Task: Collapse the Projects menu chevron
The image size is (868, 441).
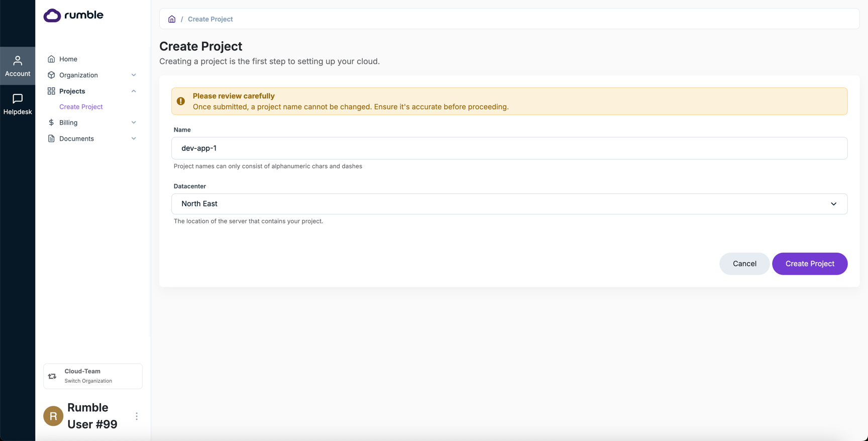Action: 134,91
